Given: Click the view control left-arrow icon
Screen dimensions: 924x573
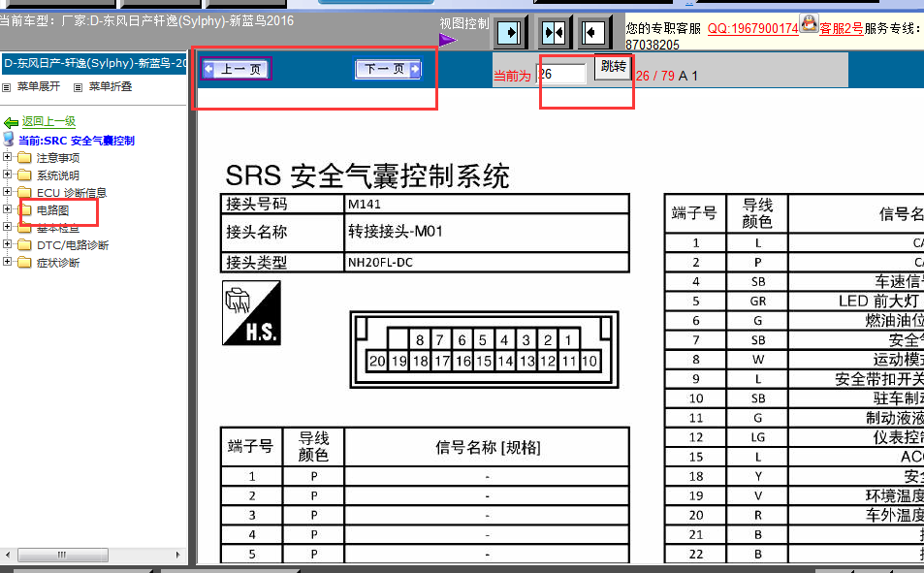Looking at the screenshot, I should [x=592, y=32].
